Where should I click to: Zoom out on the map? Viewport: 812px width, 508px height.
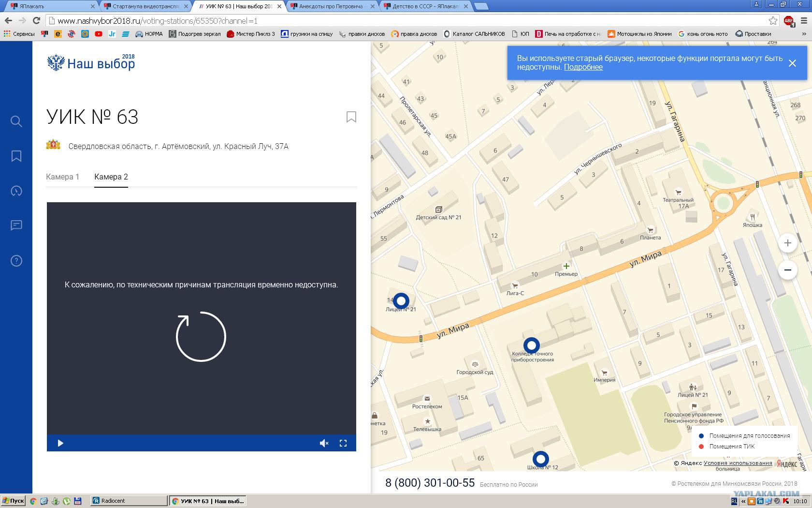[787, 270]
